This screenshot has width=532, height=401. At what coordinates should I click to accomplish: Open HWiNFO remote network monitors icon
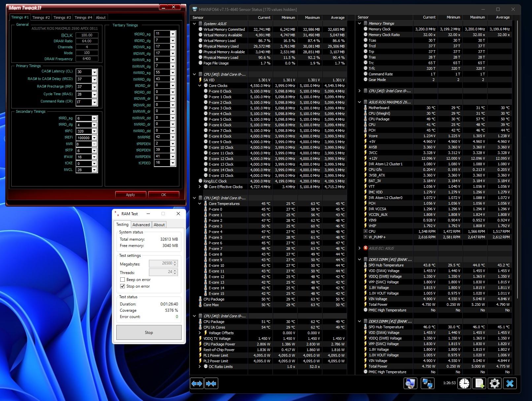coord(427,383)
